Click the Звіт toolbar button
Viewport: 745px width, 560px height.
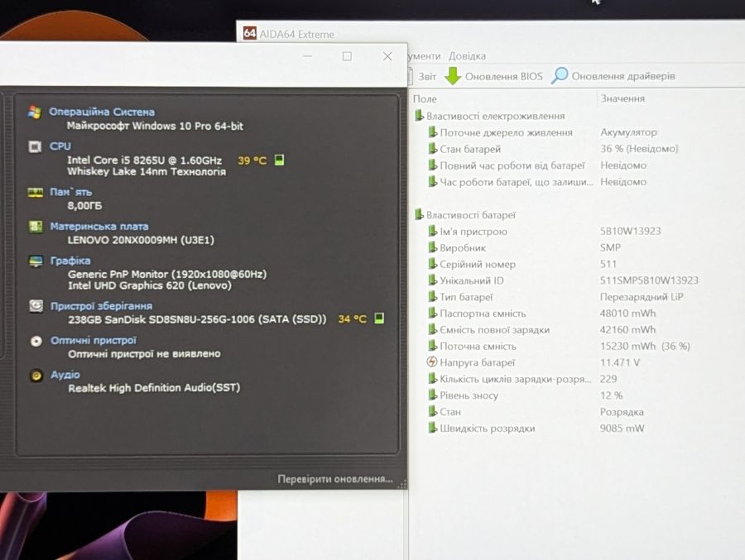pyautogui.click(x=426, y=76)
